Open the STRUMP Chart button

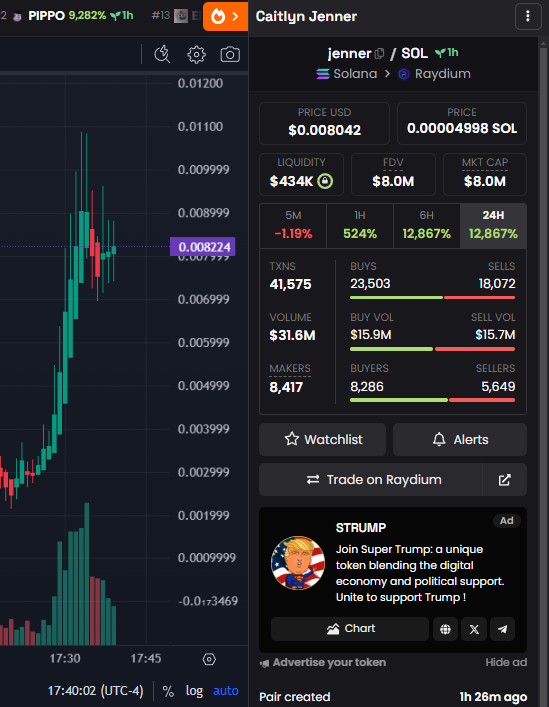coord(350,629)
